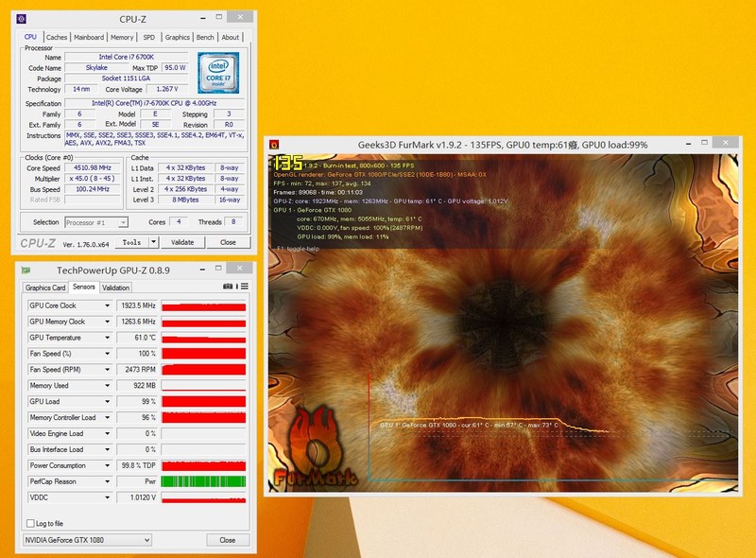This screenshot has width=756, height=558.
Task: Click the 61.0 °C temperature value
Action: (137, 338)
